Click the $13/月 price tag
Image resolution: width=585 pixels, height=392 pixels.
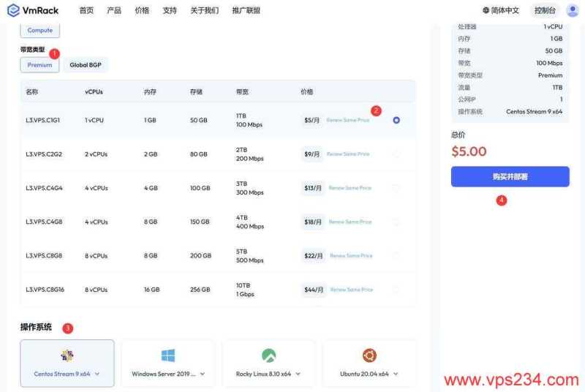pyautogui.click(x=313, y=188)
